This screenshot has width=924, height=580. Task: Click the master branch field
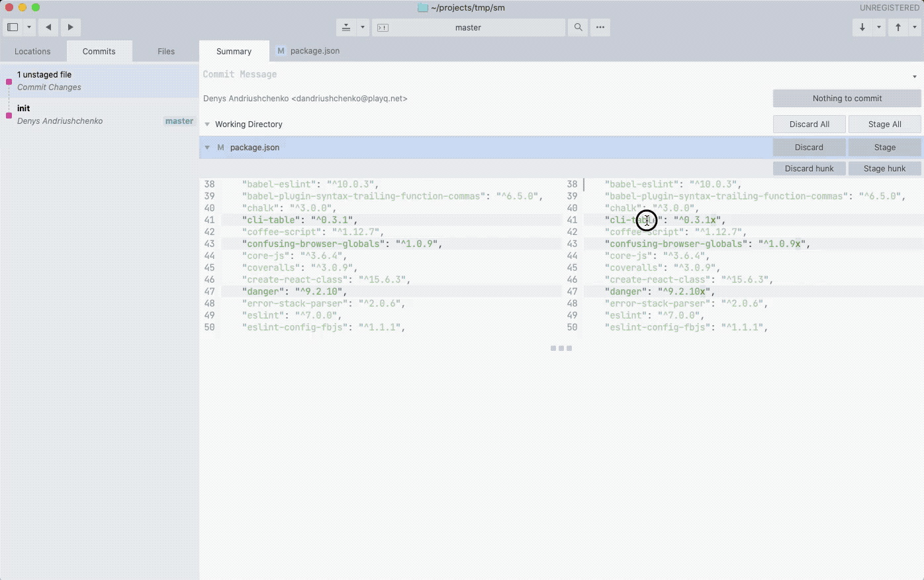pyautogui.click(x=468, y=27)
